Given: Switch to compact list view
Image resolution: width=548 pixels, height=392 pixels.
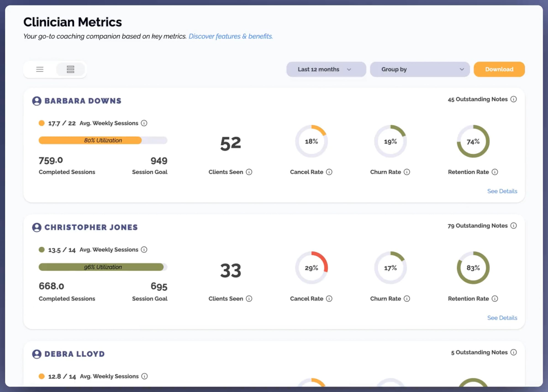Looking at the screenshot, I should pyautogui.click(x=40, y=70).
